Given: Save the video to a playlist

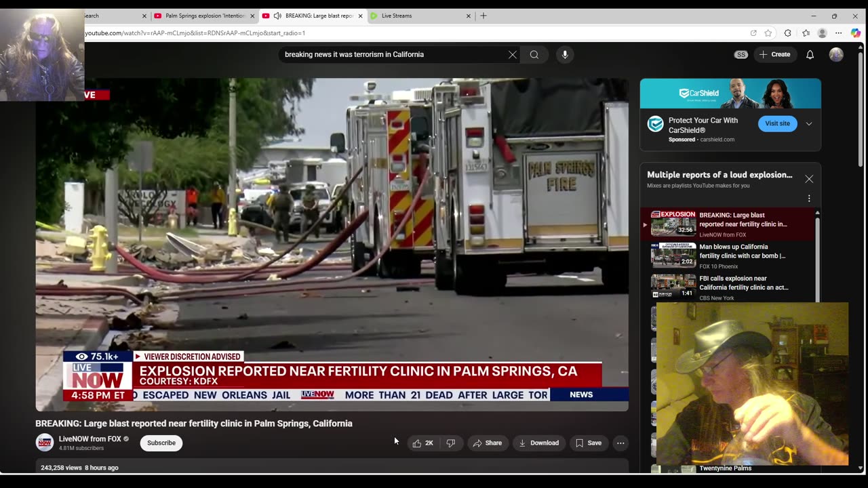Looking at the screenshot, I should pos(589,443).
